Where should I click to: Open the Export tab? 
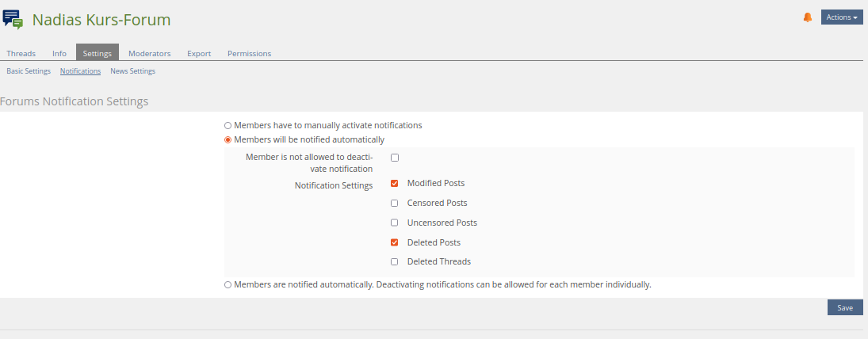(199, 54)
